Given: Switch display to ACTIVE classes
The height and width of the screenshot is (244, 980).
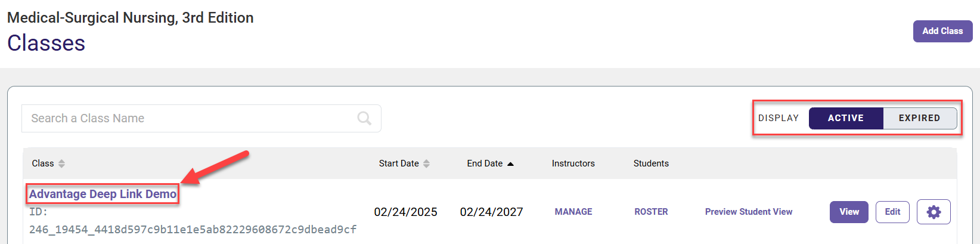Looking at the screenshot, I should pos(846,118).
